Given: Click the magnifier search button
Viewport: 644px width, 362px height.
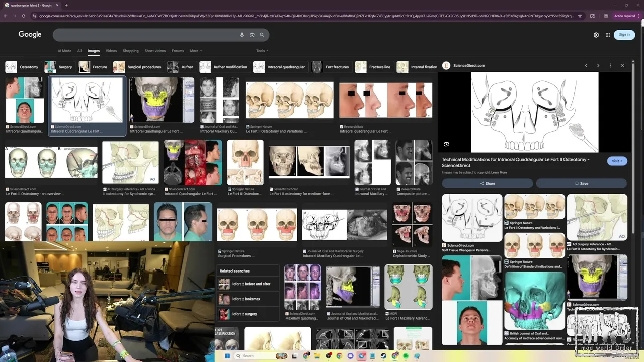Looking at the screenshot, I should [x=262, y=35].
